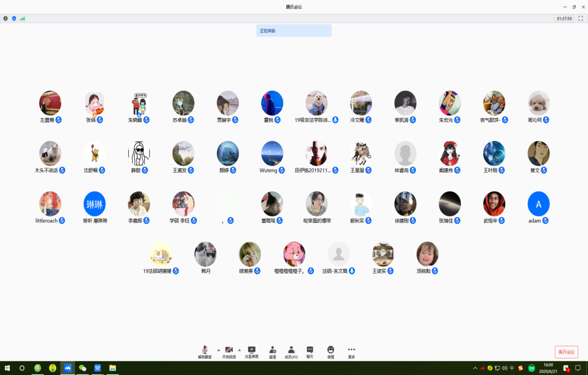588x375 pixels.
Task: Toggle fullscreen icon next to meeting timer
Action: coord(581,18)
